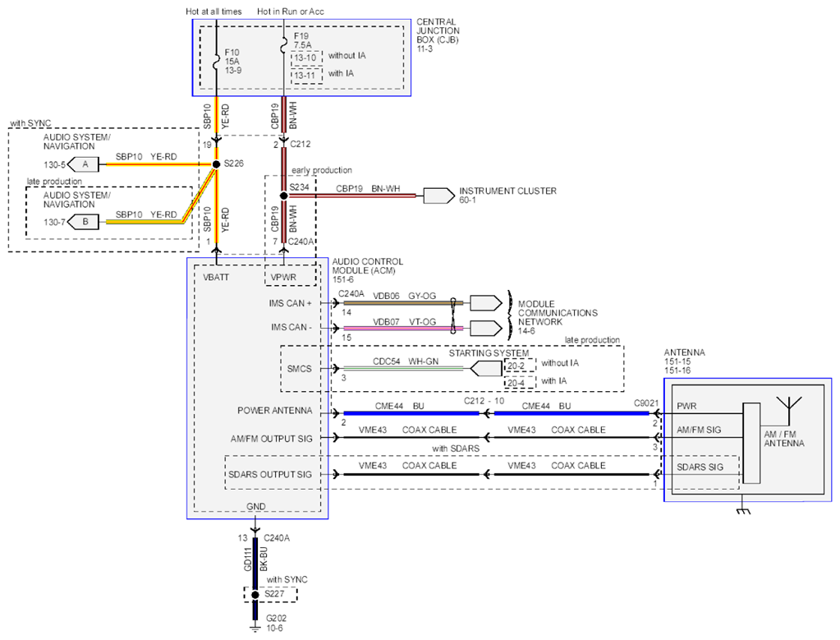Click the arrow connector on the VDB06 GY-OG wire

[x=486, y=303]
